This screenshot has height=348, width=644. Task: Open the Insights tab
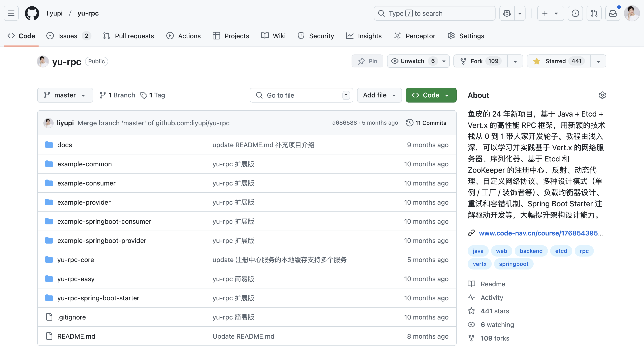[364, 36]
